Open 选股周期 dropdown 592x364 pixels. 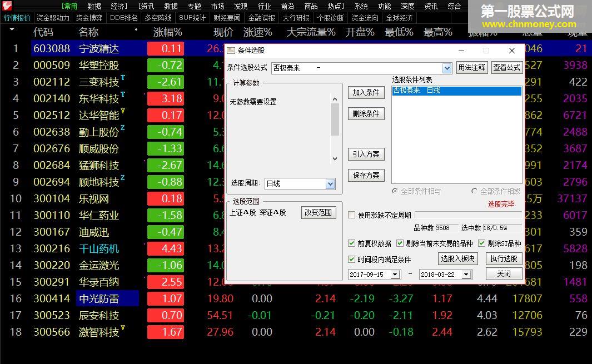click(x=330, y=183)
